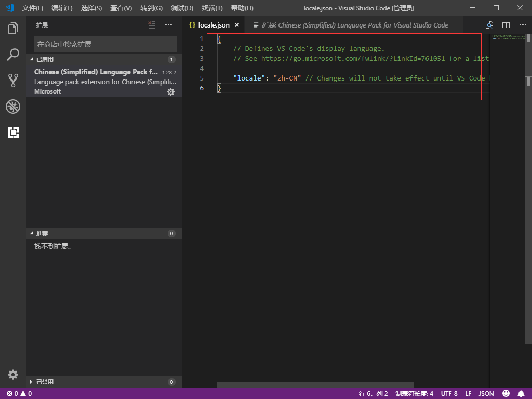
Task: Open the Search view in activity bar
Action: [13, 54]
